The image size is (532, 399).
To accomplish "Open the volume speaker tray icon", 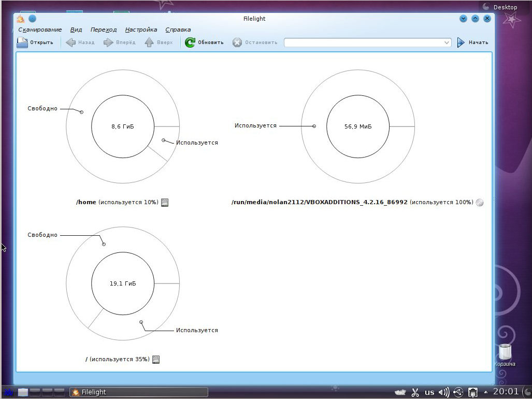I will 444,392.
